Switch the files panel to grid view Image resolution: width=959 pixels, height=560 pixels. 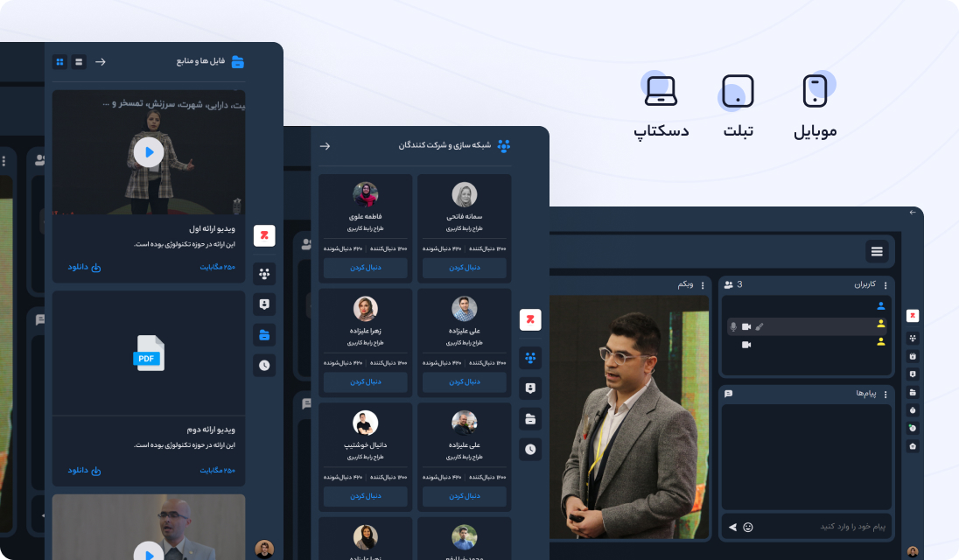pos(59,62)
